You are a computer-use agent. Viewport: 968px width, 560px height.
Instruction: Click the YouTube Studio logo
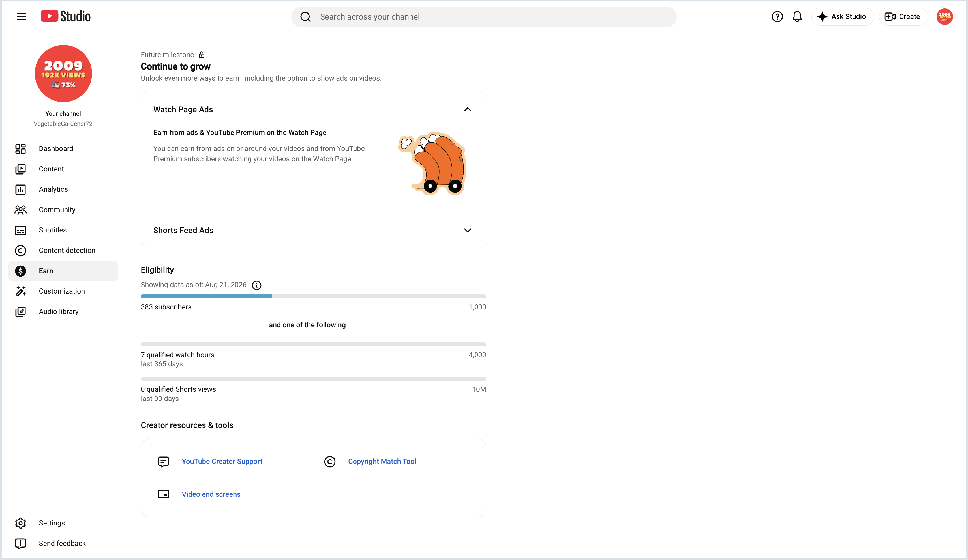(66, 16)
